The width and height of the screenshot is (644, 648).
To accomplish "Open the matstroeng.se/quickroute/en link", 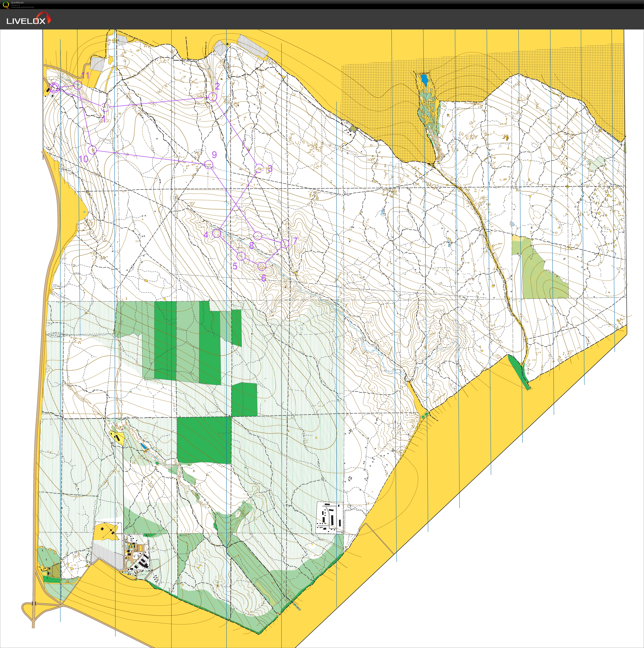I will click(x=23, y=7).
